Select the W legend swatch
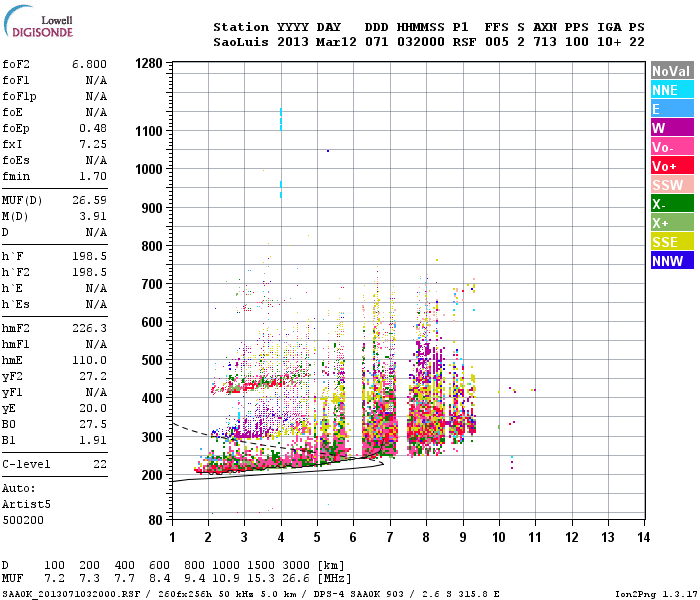700x600 pixels. coord(672,128)
